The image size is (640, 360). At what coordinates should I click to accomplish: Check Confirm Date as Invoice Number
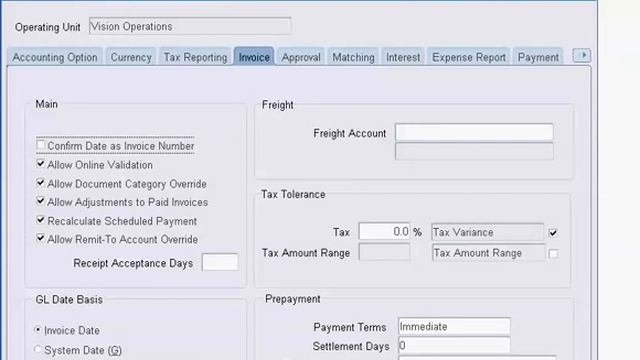click(40, 145)
